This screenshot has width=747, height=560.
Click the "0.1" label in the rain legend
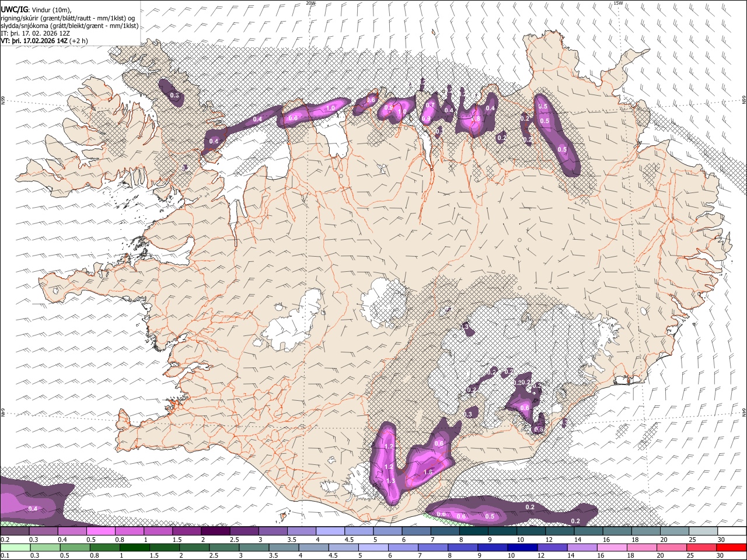4,555
